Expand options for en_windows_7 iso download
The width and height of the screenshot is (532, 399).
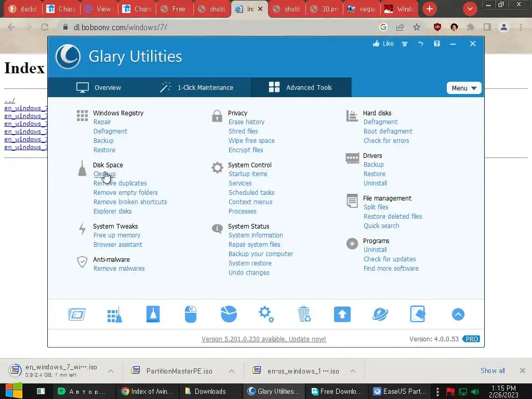pyautogui.click(x=111, y=371)
